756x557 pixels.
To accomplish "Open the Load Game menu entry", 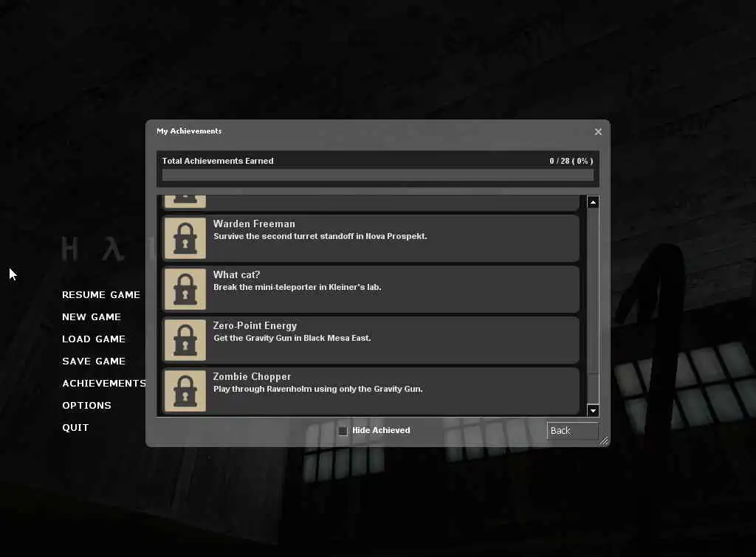I will click(x=94, y=339).
